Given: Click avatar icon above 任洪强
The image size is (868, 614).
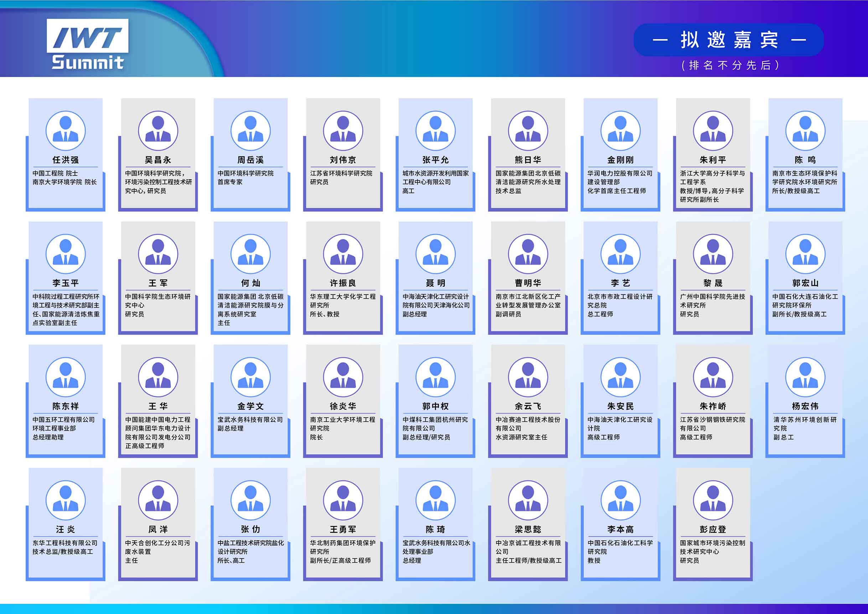Looking at the screenshot, I should point(66,131).
